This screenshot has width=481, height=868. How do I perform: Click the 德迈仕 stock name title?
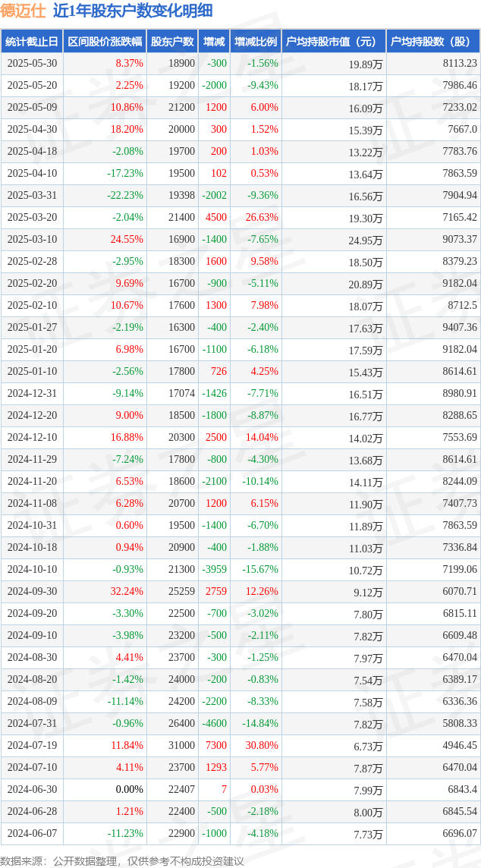click(x=24, y=11)
